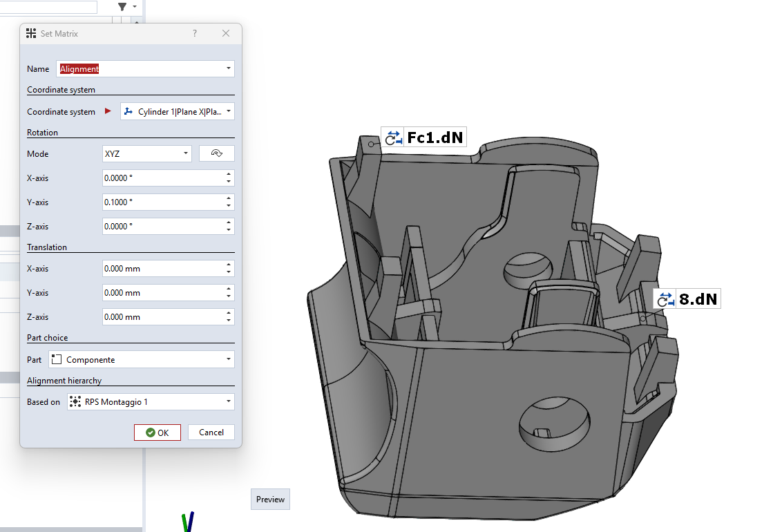The width and height of the screenshot is (782, 532).
Task: Click the 8.dN label icon
Action: (x=665, y=299)
